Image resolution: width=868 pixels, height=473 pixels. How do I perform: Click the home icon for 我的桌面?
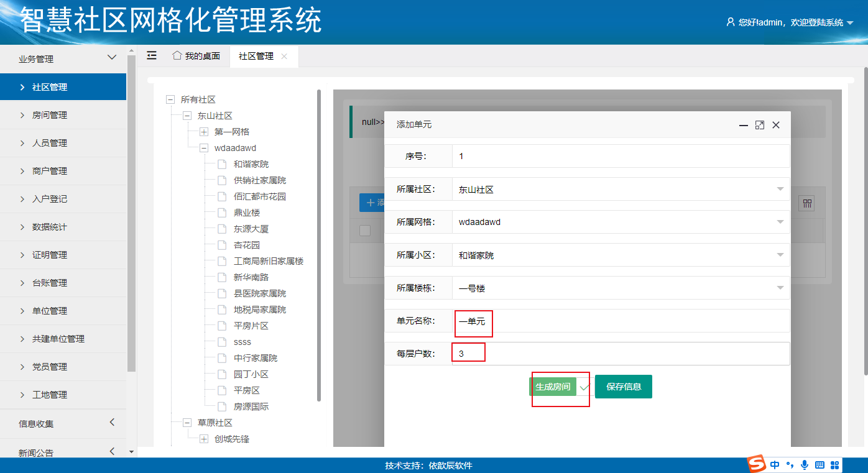coord(177,55)
